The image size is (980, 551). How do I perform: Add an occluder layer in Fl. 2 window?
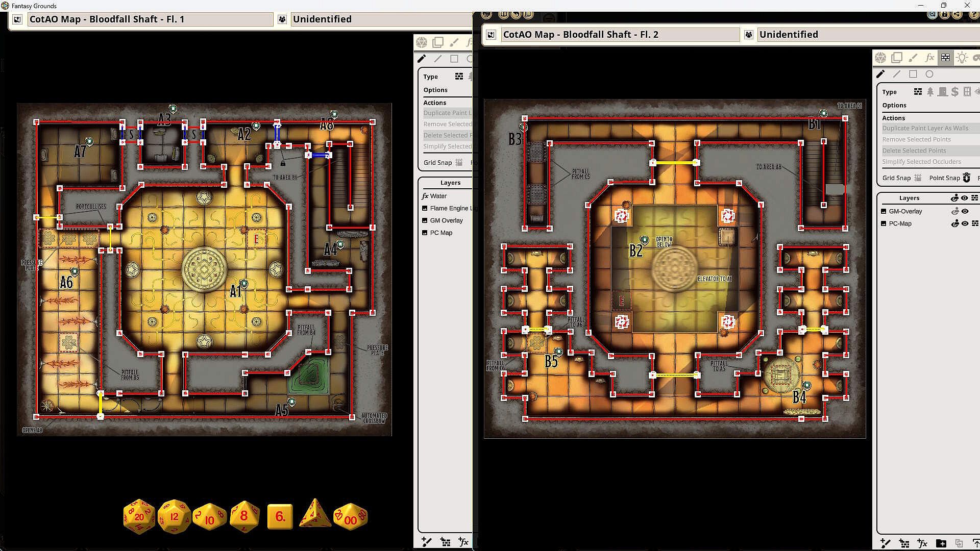904,543
